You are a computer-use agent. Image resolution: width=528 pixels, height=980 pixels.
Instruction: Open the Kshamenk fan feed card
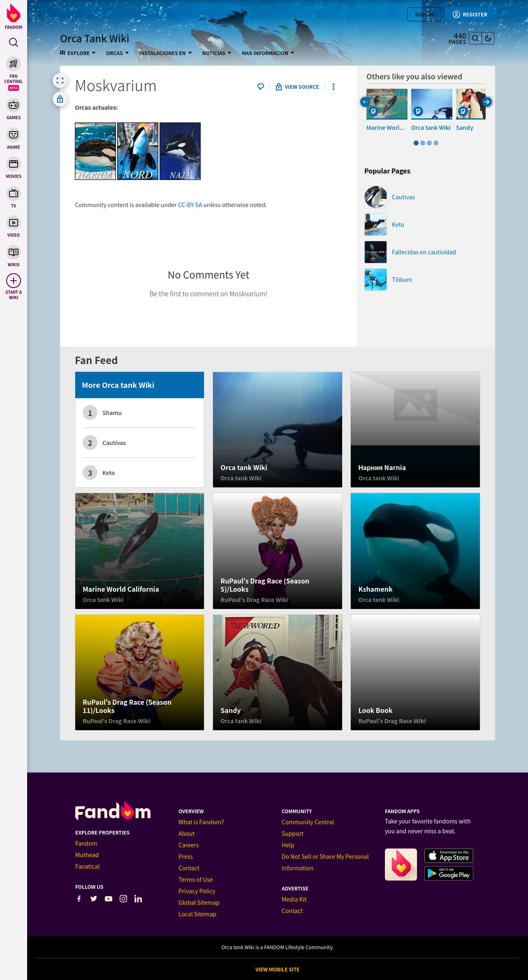point(415,551)
